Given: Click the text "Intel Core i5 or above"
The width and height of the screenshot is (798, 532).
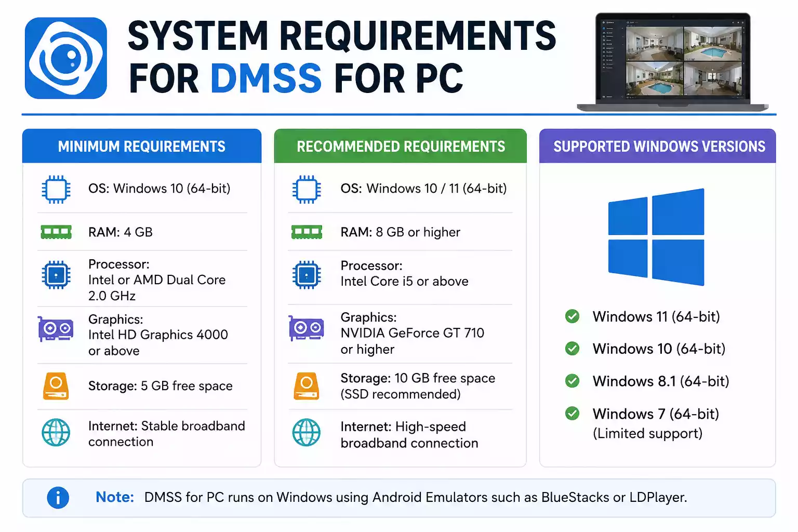Looking at the screenshot, I should (405, 282).
